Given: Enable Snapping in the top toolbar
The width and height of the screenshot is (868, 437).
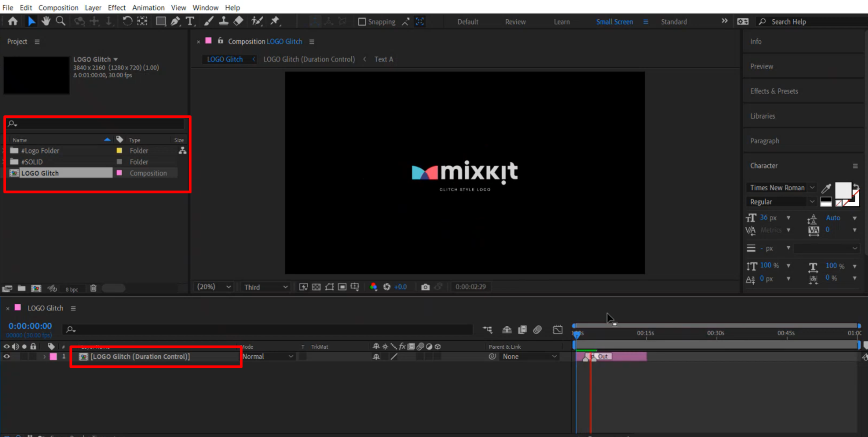Looking at the screenshot, I should tap(362, 21).
